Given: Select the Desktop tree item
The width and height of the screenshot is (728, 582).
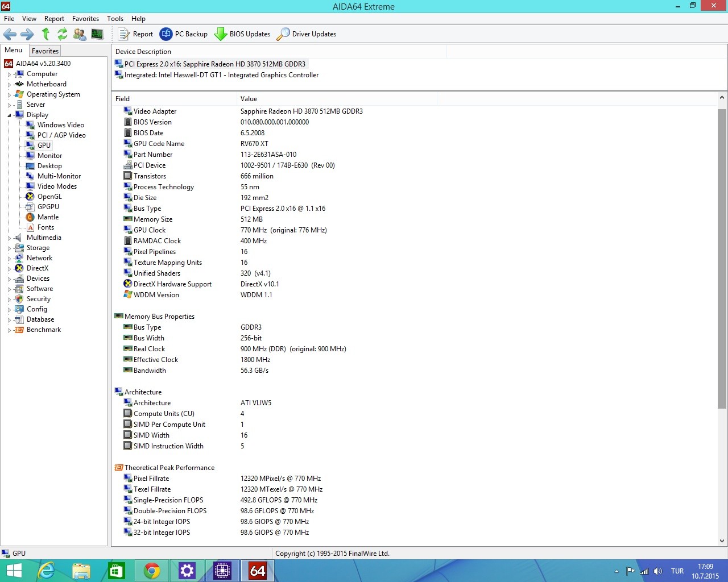Looking at the screenshot, I should [49, 166].
